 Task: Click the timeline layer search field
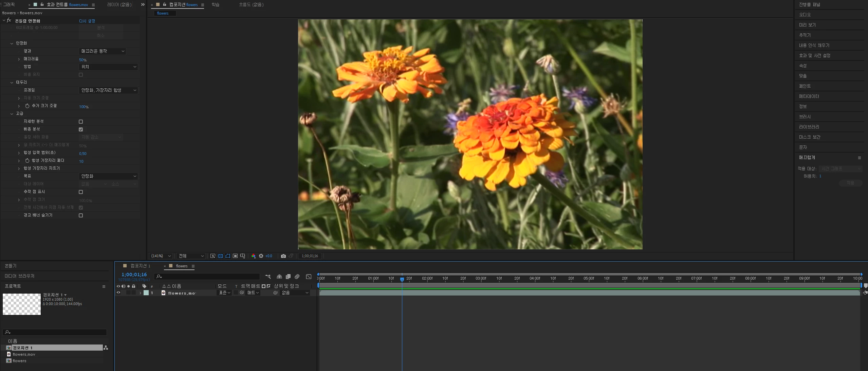pyautogui.click(x=207, y=277)
